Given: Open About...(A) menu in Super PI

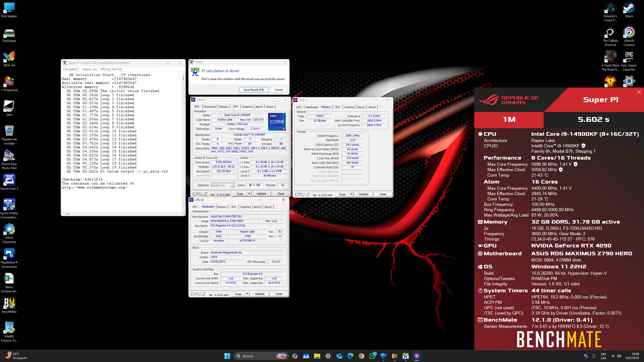Looking at the screenshot, I should point(90,69).
